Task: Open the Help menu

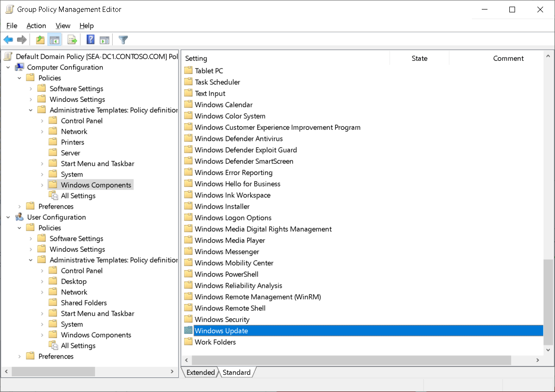Action: pos(87,26)
